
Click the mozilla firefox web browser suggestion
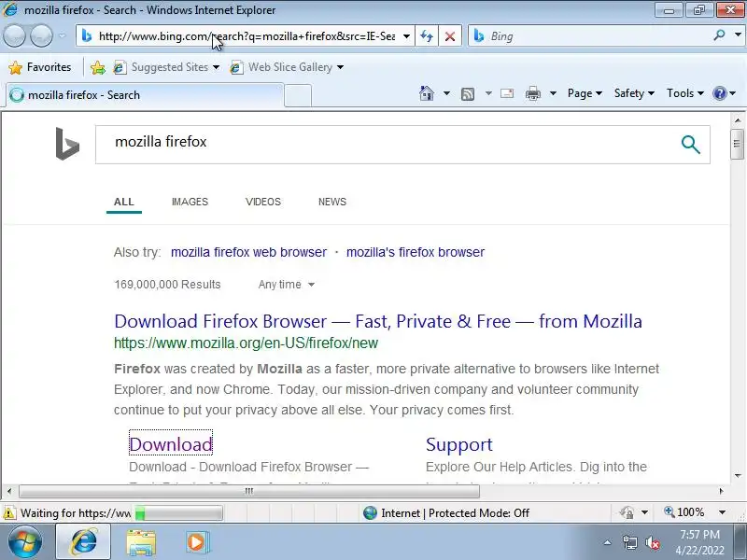[248, 252]
